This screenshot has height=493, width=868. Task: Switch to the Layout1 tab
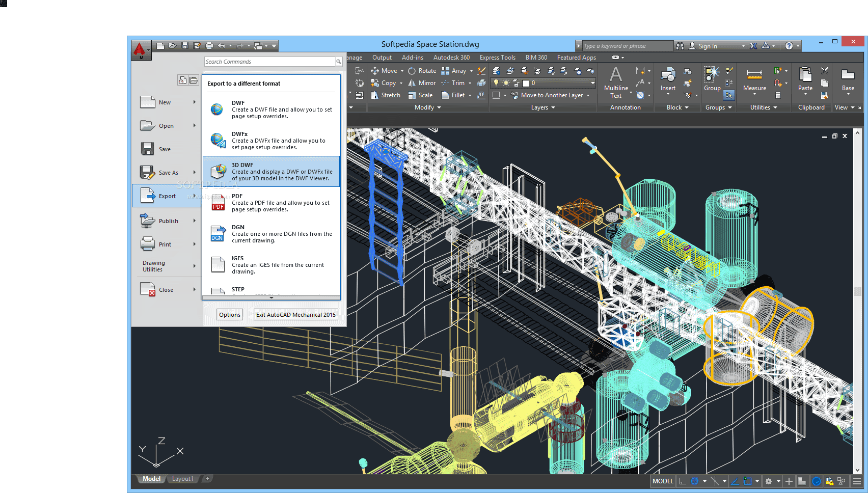(x=182, y=479)
